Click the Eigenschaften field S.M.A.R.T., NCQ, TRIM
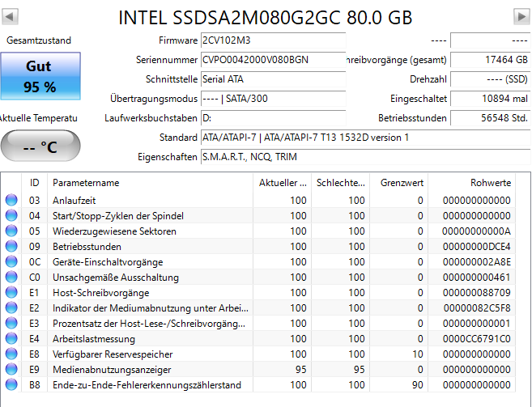The width and height of the screenshot is (532, 407). click(x=366, y=157)
